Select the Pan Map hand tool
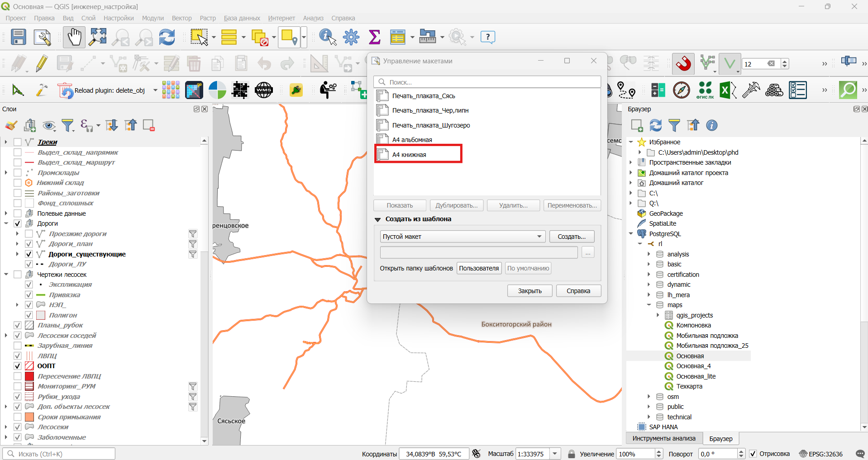868x460 pixels. [x=74, y=37]
